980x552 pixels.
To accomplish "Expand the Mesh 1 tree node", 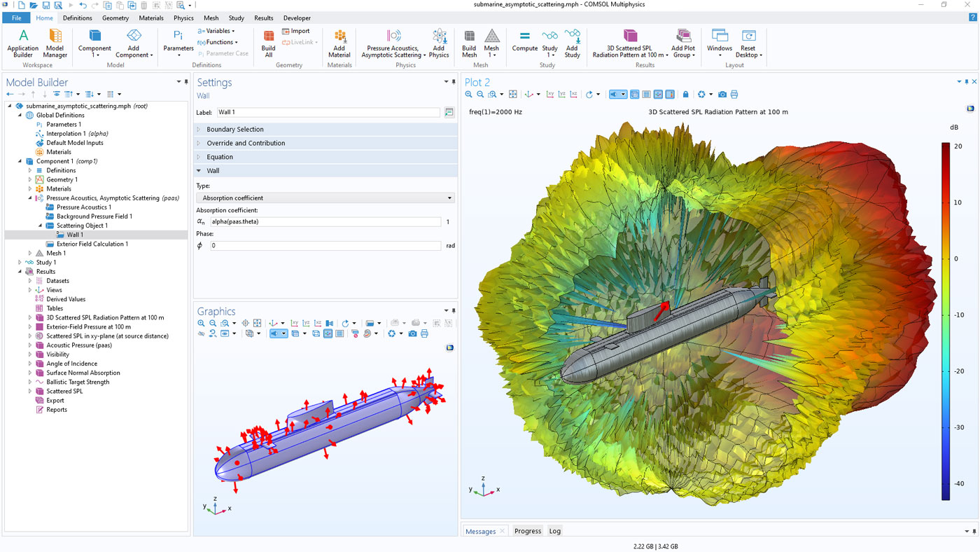I will pyautogui.click(x=30, y=254).
